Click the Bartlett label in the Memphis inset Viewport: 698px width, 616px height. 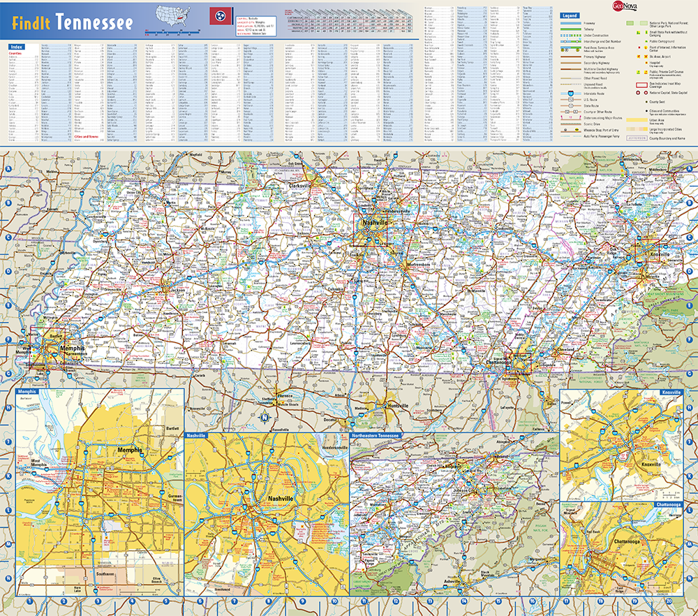(172, 428)
